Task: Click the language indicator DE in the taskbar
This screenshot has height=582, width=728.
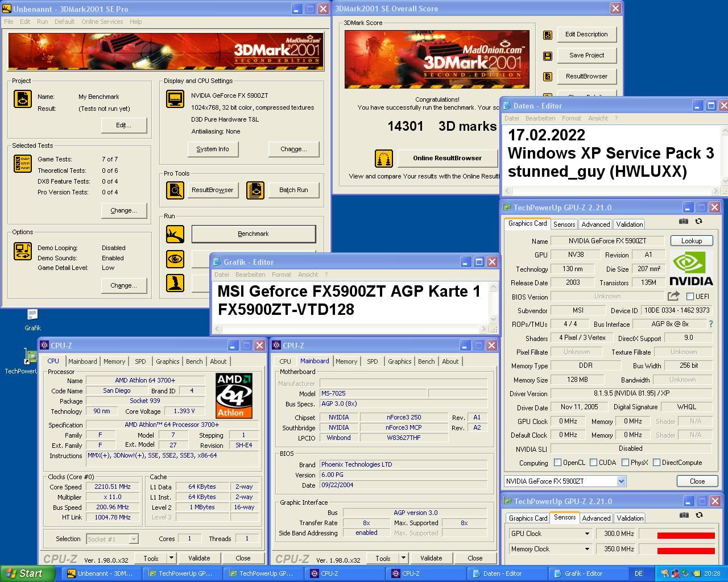Action: (x=638, y=573)
